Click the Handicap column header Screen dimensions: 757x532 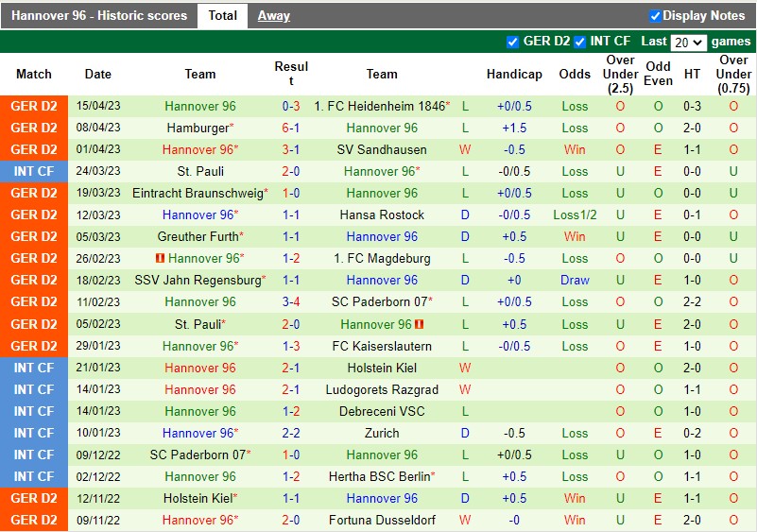514,74
